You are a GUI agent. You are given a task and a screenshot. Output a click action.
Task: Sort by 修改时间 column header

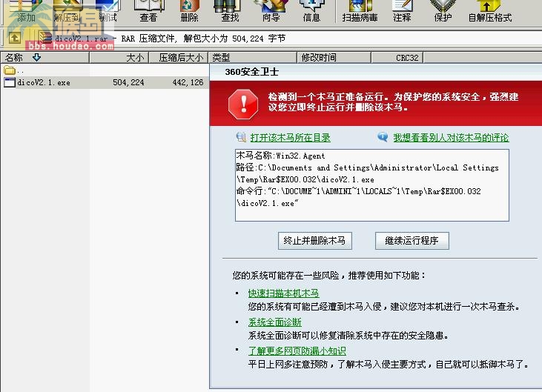pyautogui.click(x=334, y=57)
